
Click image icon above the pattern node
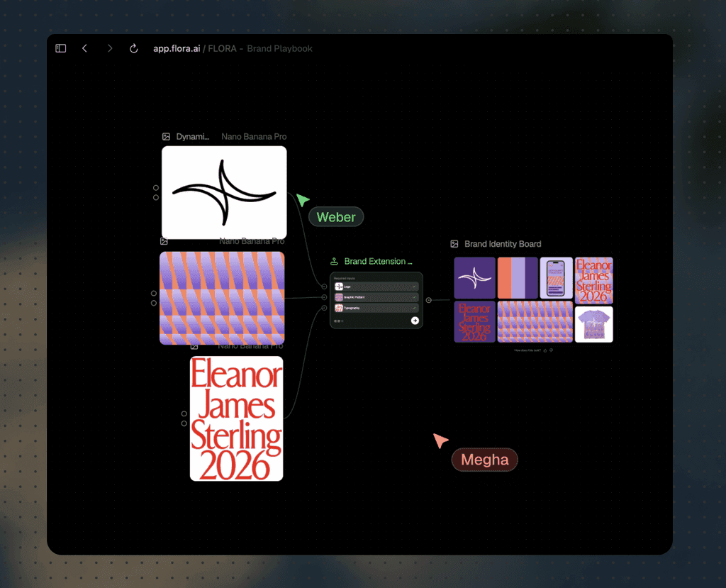tap(164, 241)
